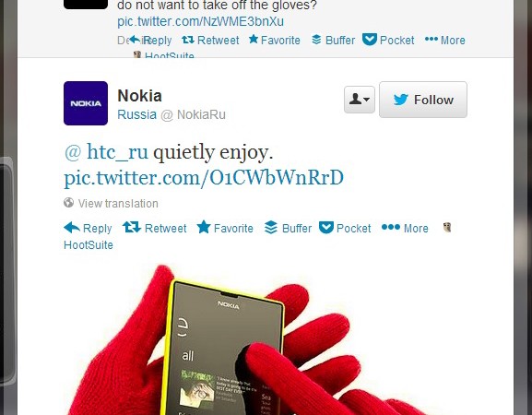Viewport: 532px width, 415px height.
Task: Open More options on Nokia tweet
Action: (x=405, y=228)
